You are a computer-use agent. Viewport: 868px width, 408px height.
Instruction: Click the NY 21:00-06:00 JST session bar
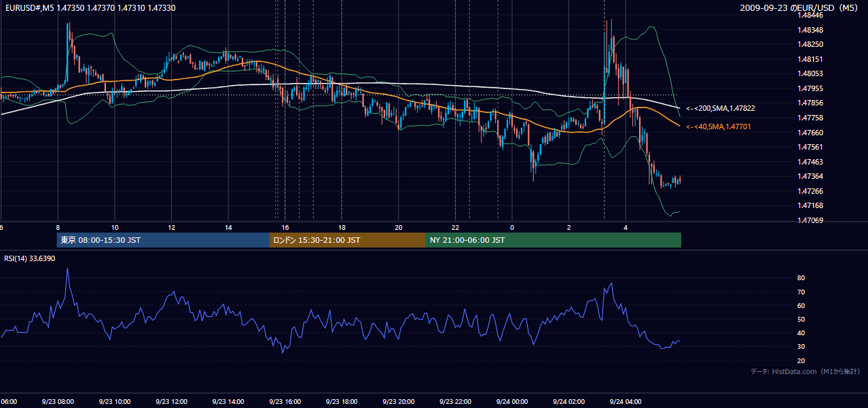pos(554,240)
